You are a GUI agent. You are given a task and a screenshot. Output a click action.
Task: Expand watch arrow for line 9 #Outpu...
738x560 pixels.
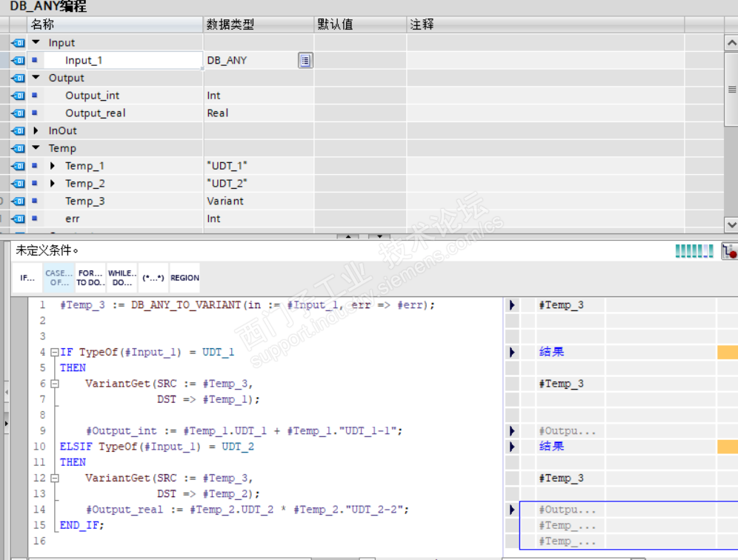tap(512, 430)
